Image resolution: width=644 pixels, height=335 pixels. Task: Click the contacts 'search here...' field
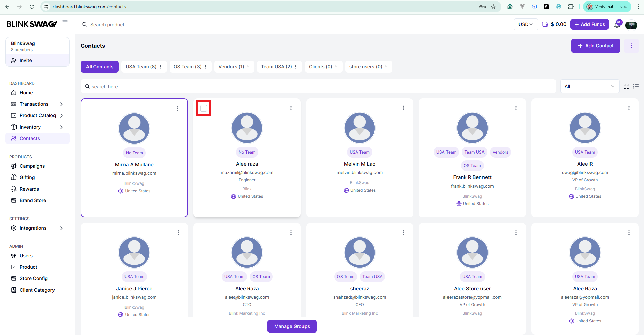pos(318,86)
